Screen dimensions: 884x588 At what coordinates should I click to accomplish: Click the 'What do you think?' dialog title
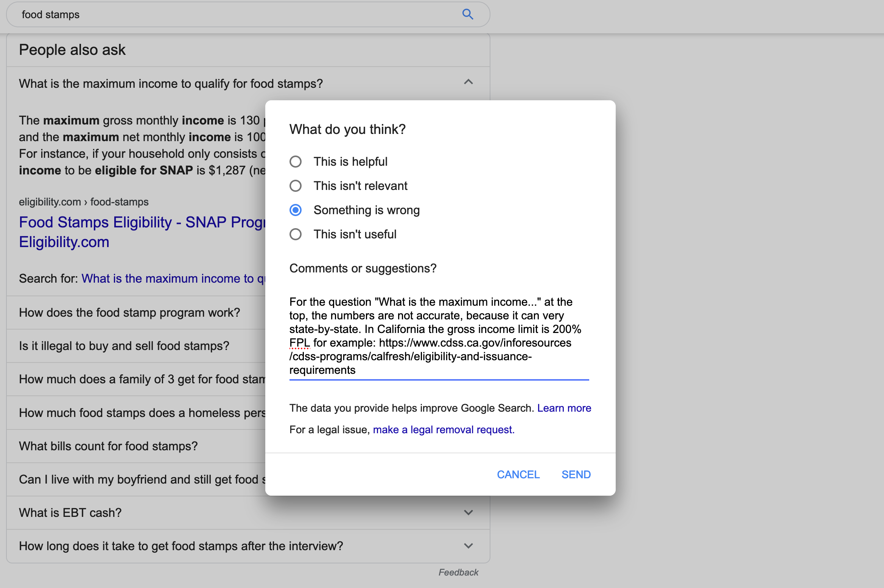point(347,129)
